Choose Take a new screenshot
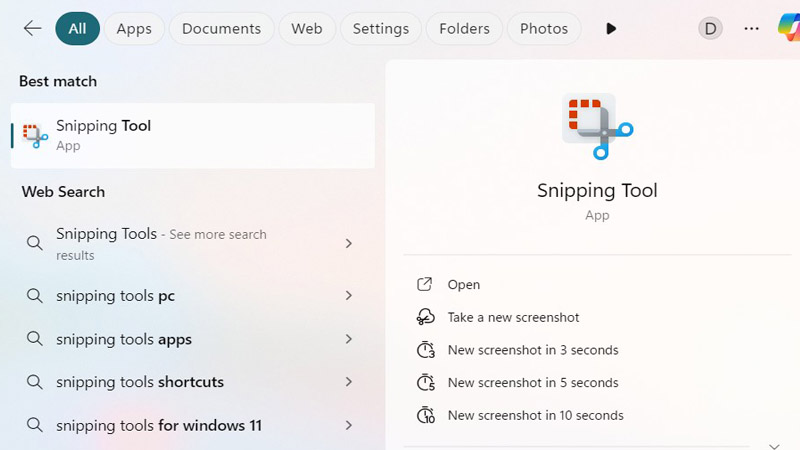 [x=513, y=317]
